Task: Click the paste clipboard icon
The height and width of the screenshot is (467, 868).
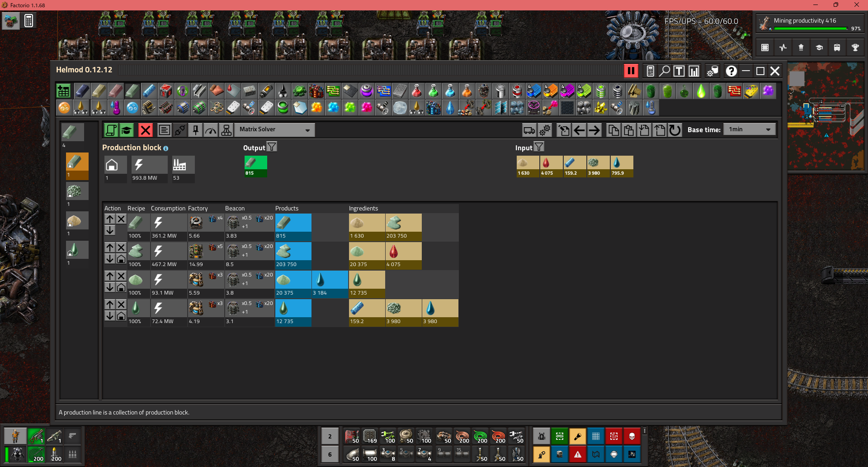Action: point(629,130)
